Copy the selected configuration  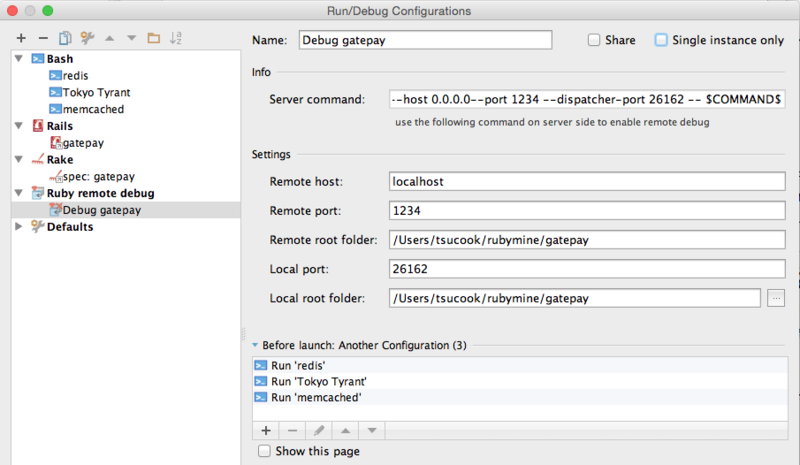(x=65, y=38)
